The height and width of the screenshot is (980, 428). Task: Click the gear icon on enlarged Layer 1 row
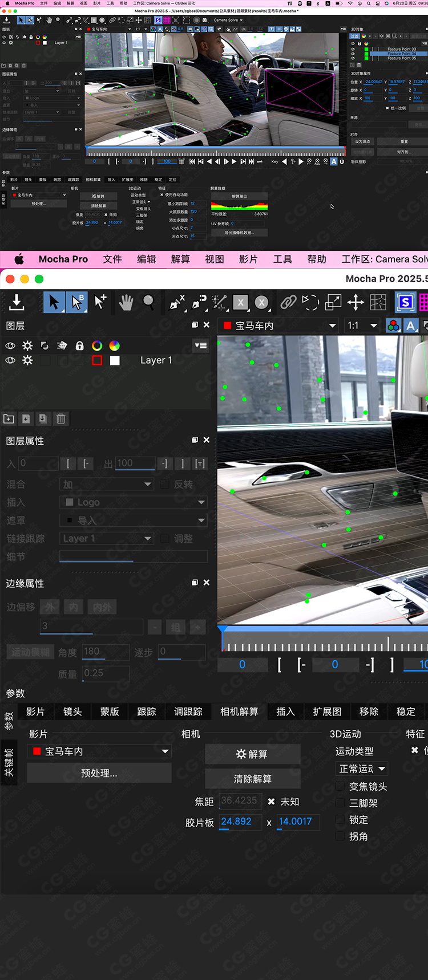(27, 360)
